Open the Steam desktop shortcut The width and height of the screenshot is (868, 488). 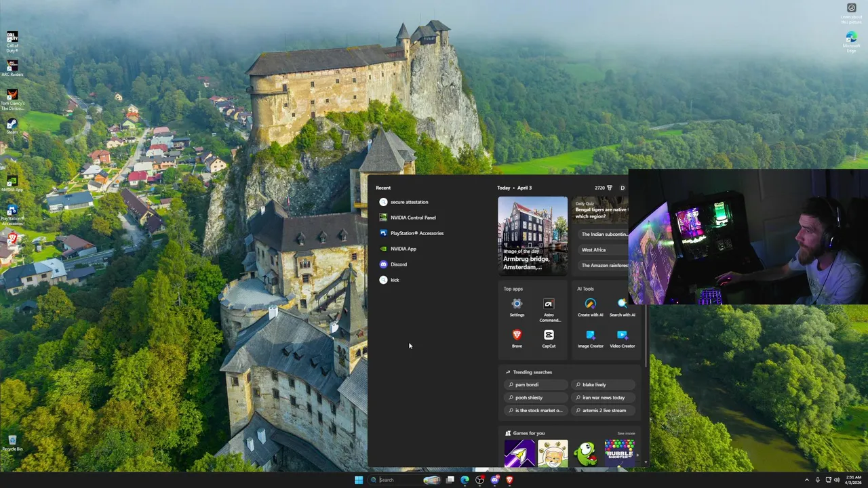click(12, 127)
